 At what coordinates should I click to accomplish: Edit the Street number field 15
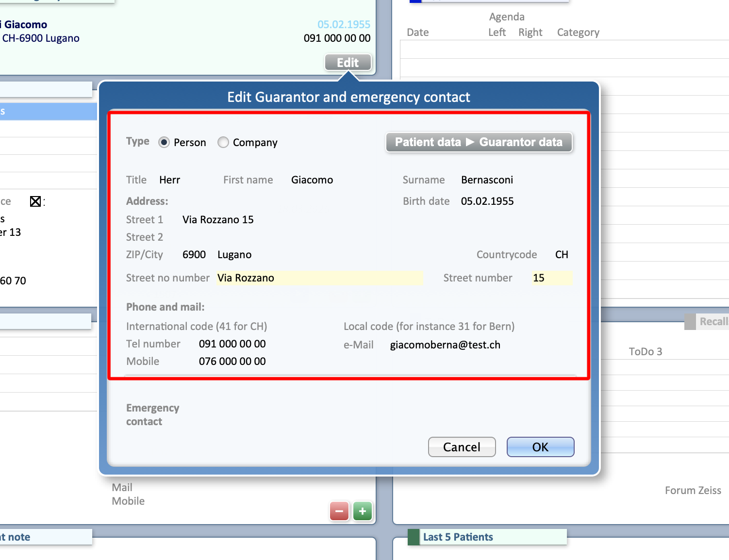pos(552,278)
